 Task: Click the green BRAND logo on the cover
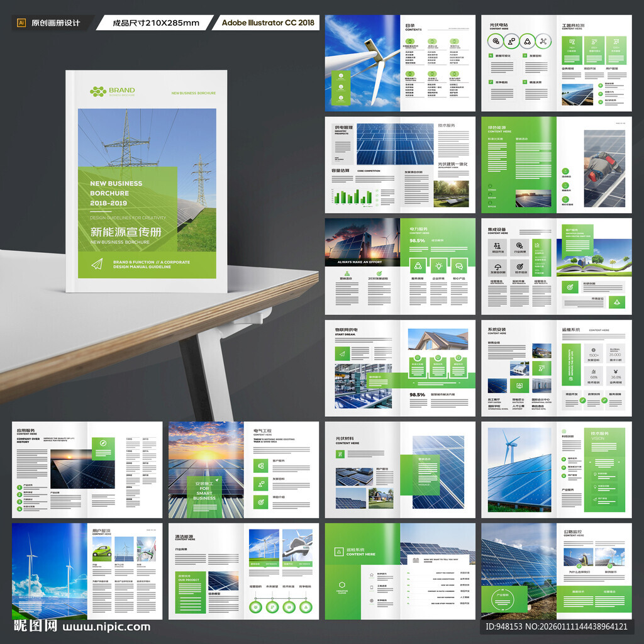(x=112, y=91)
